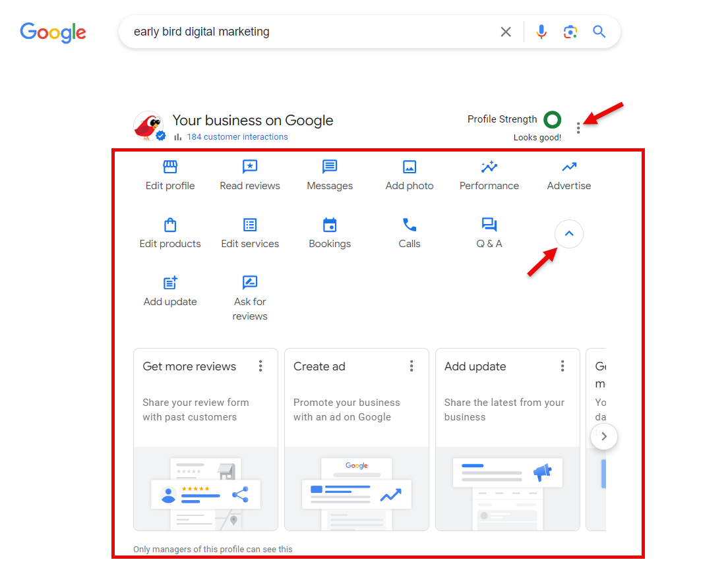Click the Calls phone icon
728x568 pixels.
coord(409,225)
